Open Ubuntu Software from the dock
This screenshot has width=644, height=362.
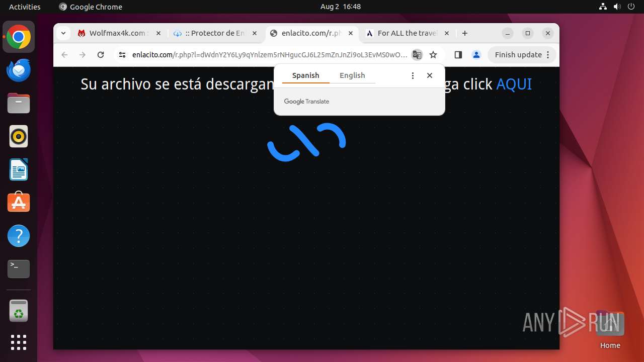19,203
